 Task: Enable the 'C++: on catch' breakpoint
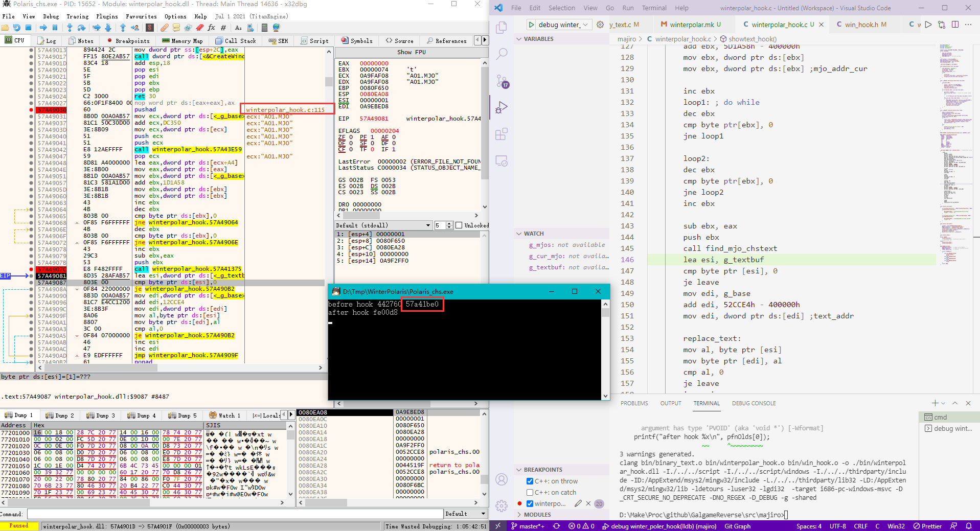point(530,492)
